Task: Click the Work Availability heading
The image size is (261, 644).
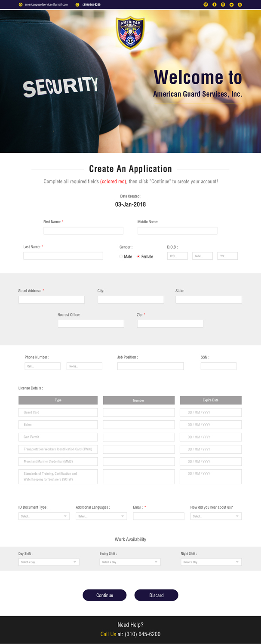Action: [x=130, y=539]
